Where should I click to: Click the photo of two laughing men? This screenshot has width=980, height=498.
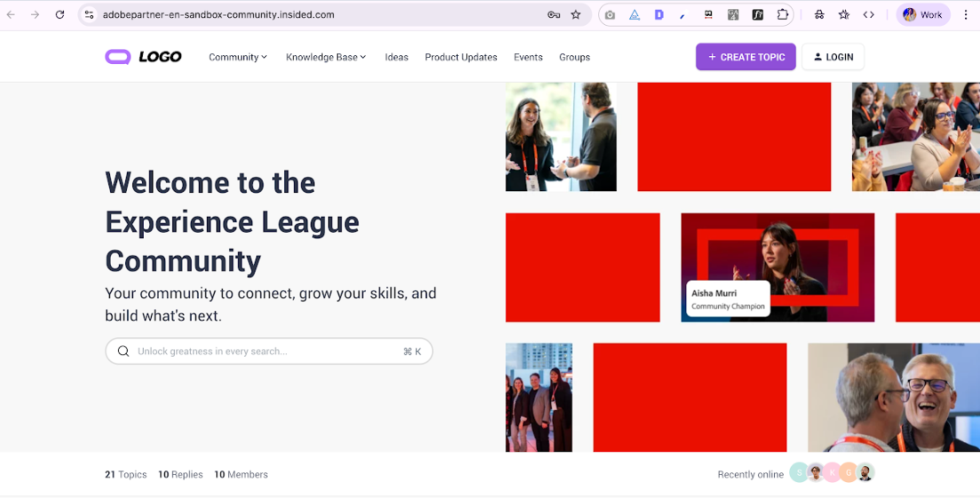[x=894, y=398]
